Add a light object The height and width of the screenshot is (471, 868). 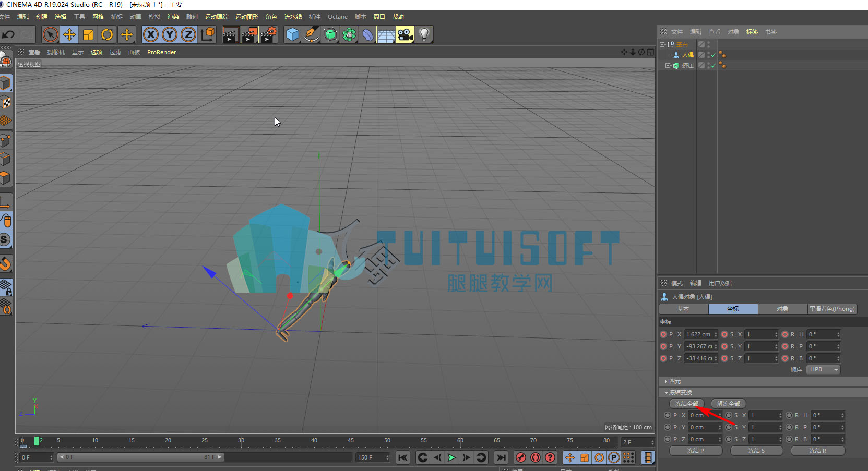click(x=424, y=35)
